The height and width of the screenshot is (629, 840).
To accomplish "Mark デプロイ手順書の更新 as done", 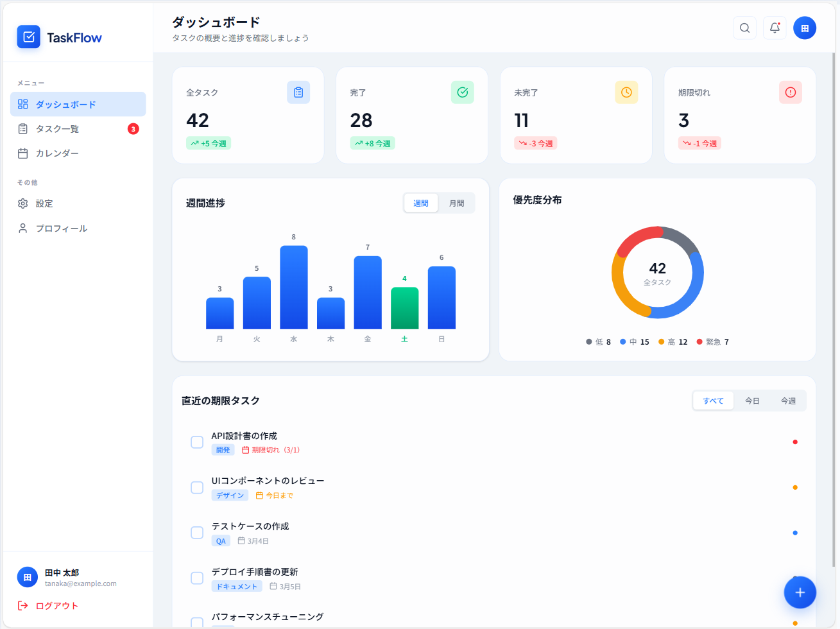I will (197, 578).
